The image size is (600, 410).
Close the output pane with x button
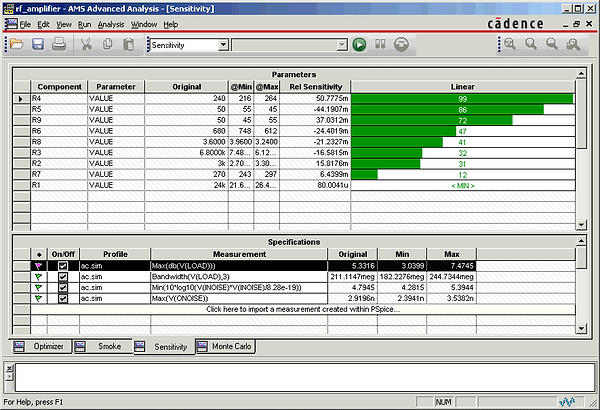10,368
